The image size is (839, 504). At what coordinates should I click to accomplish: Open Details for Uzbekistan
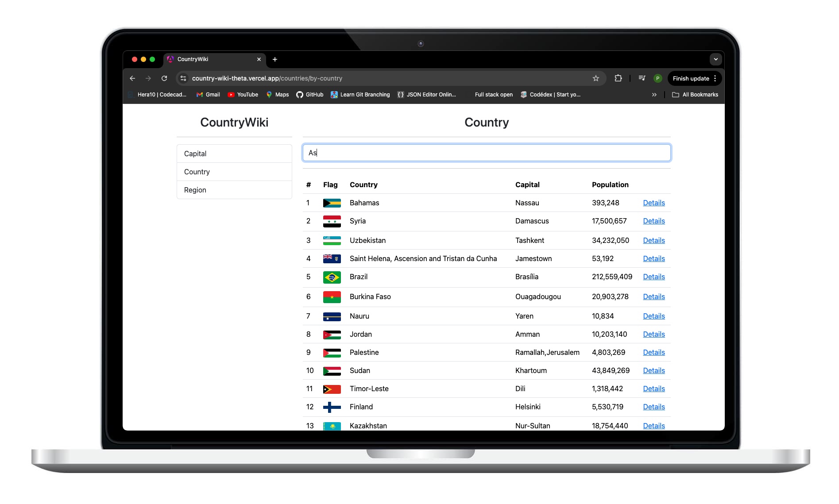click(x=654, y=240)
